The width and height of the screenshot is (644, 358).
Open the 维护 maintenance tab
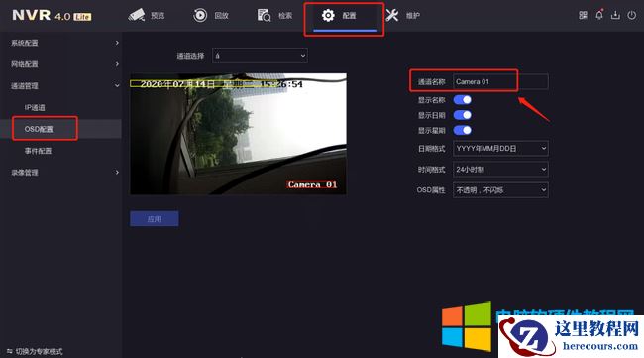[x=402, y=15]
